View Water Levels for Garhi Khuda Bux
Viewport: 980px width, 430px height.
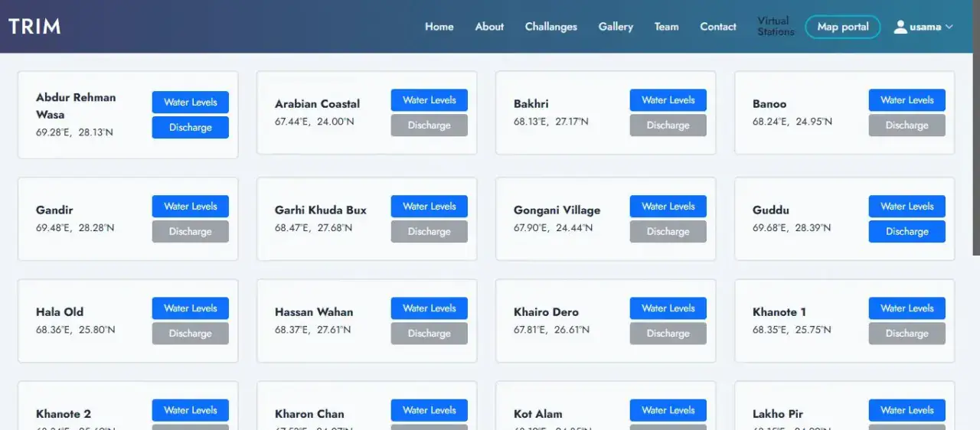pos(430,207)
